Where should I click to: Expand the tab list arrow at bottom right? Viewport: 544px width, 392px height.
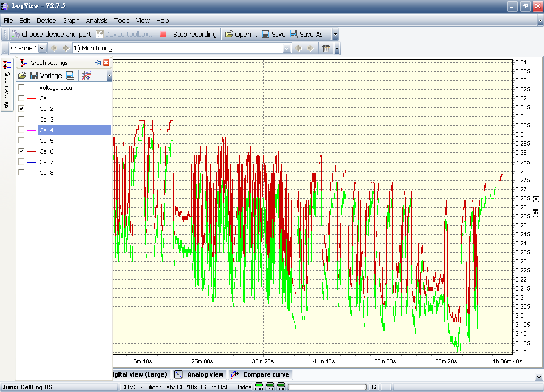tap(539, 377)
